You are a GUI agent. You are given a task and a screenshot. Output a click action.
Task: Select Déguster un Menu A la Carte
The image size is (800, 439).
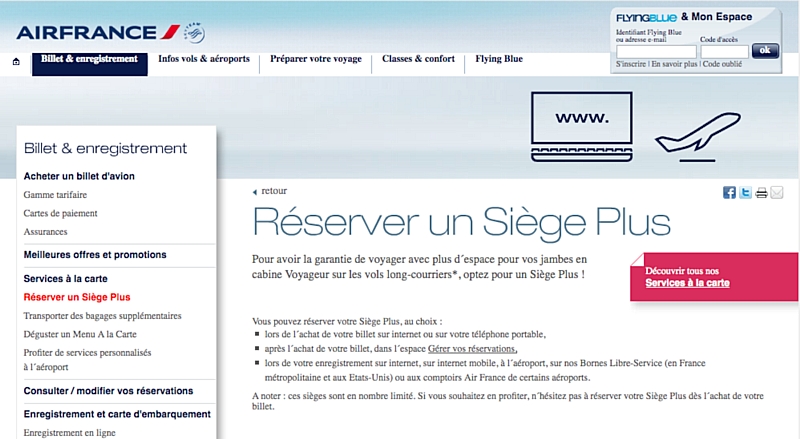point(80,334)
